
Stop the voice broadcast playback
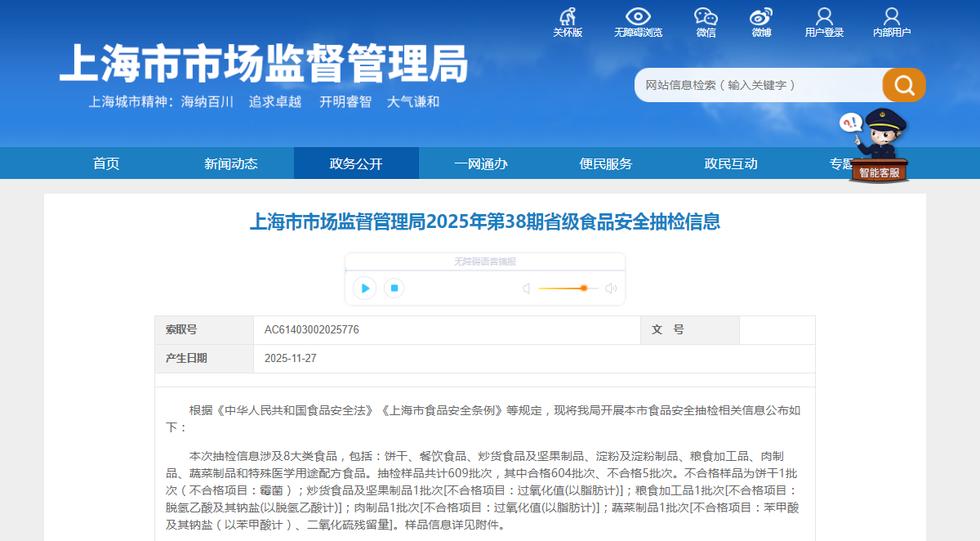[x=394, y=288]
